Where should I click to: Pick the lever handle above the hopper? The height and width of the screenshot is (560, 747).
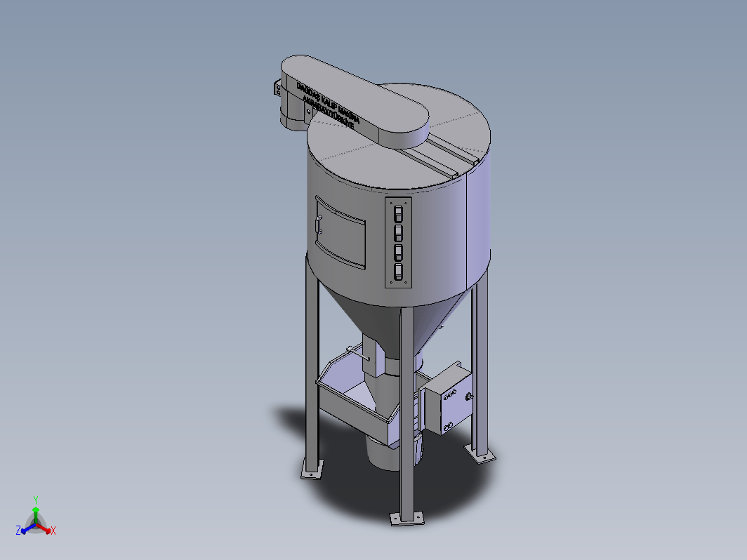[358, 354]
